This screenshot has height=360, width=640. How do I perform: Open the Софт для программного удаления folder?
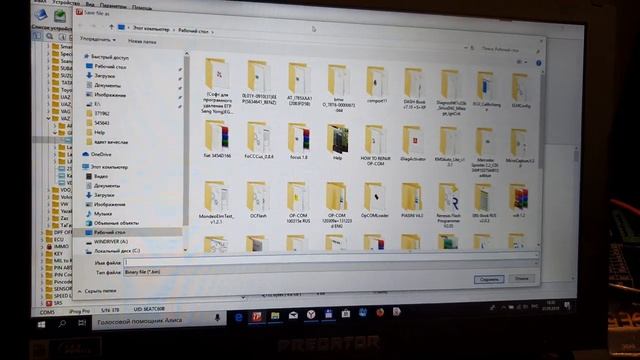click(x=217, y=86)
